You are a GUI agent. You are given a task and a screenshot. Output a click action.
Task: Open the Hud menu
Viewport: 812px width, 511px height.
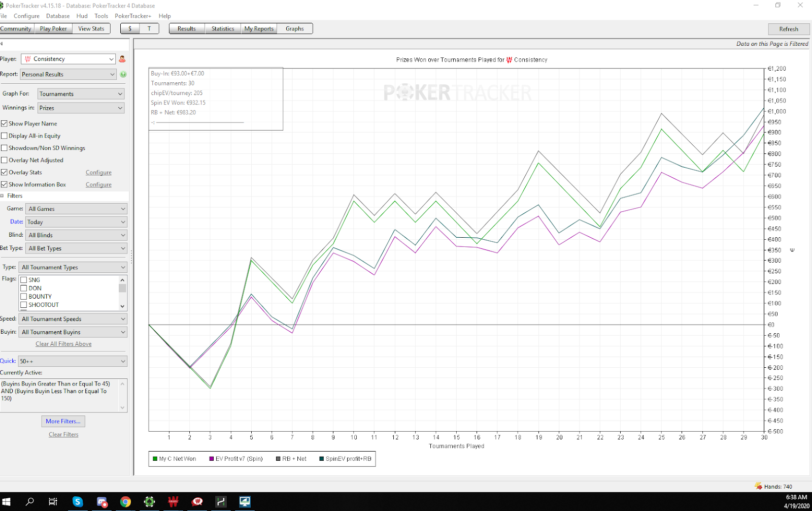pos(82,16)
